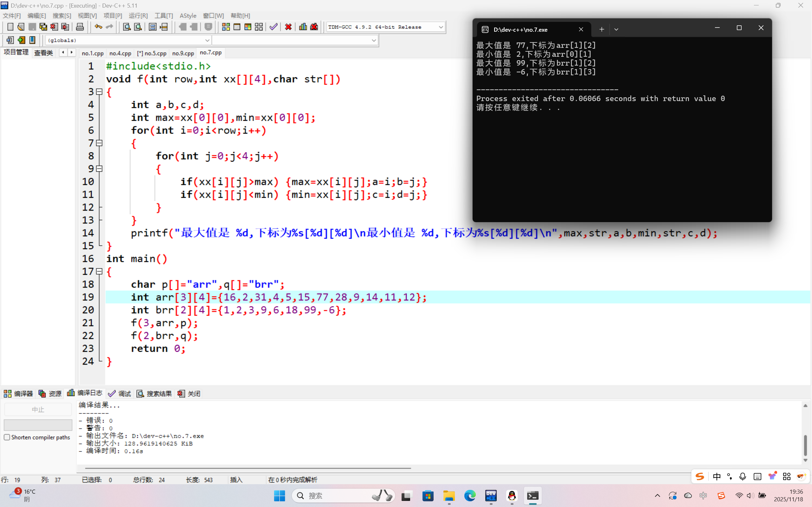Click the Undo arrow icon
812x507 pixels.
coord(98,27)
